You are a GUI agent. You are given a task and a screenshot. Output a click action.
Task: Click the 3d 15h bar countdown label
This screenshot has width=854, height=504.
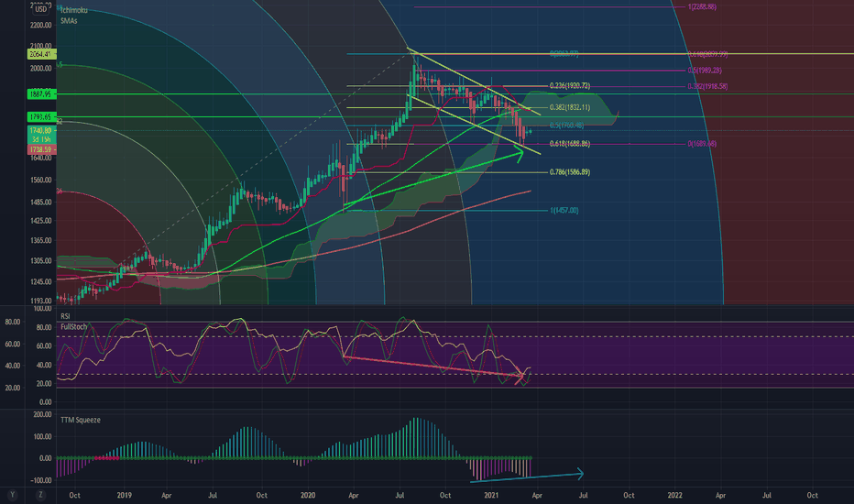coord(41,140)
